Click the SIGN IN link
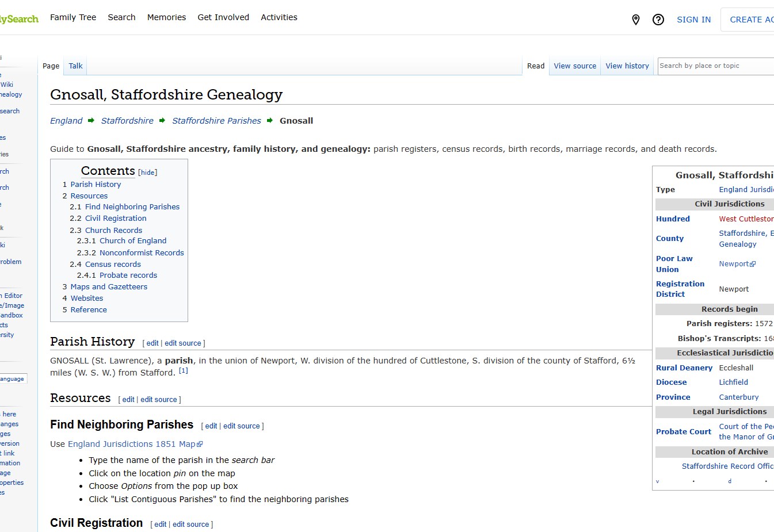 pyautogui.click(x=693, y=20)
